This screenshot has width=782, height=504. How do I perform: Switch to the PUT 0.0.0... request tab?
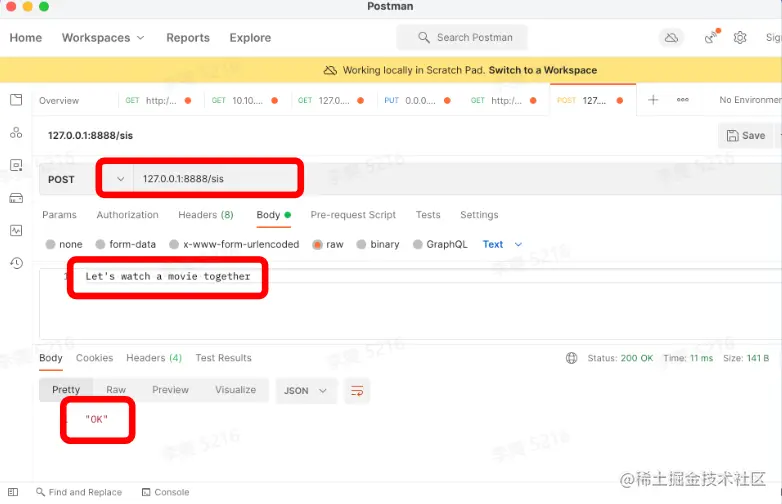[417, 101]
